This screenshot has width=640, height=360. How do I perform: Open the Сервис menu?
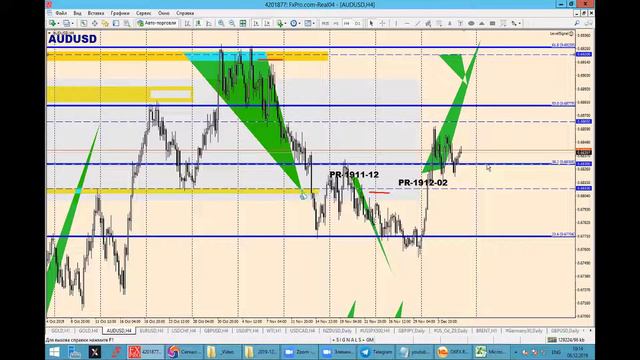tap(143, 13)
